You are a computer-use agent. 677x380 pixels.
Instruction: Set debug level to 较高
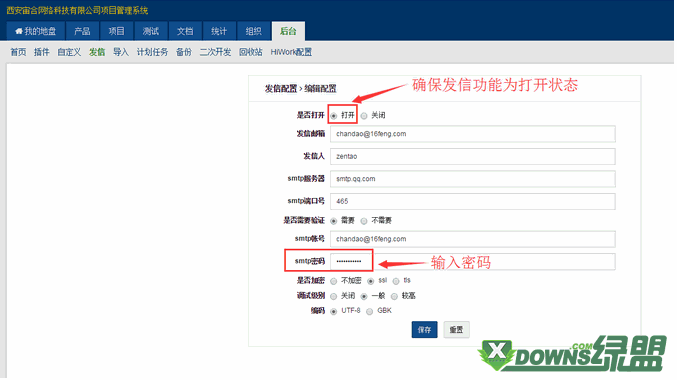394,297
